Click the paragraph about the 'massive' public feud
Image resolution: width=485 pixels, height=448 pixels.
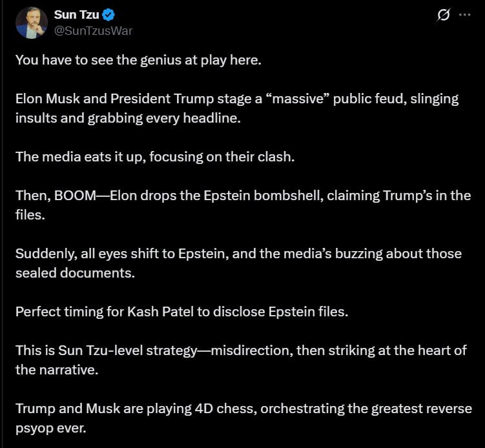(x=237, y=108)
